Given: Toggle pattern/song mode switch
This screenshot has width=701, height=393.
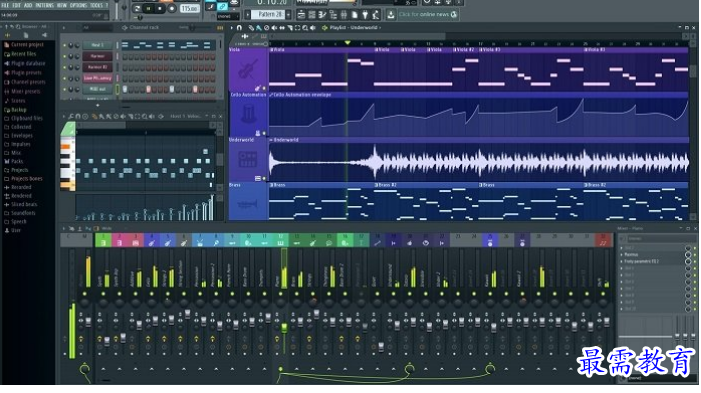Looking at the screenshot, I should click(x=137, y=8).
